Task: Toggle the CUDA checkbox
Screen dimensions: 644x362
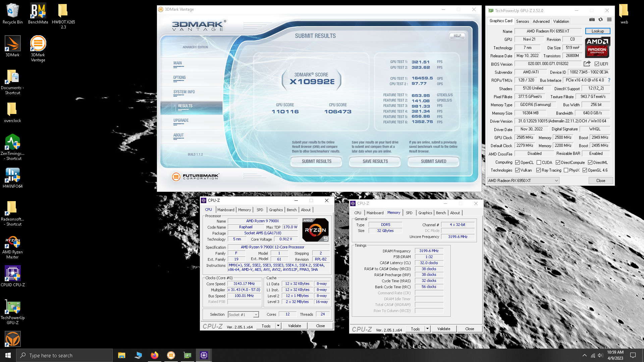Action: (539, 163)
